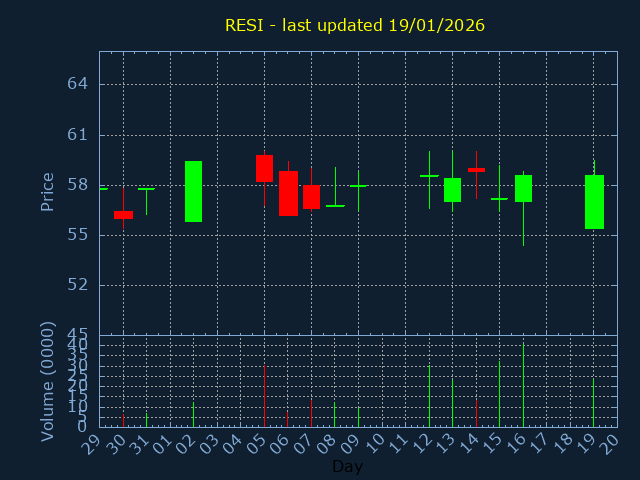Click the 64 price tick label
The height and width of the screenshot is (480, 640).
(x=78, y=84)
